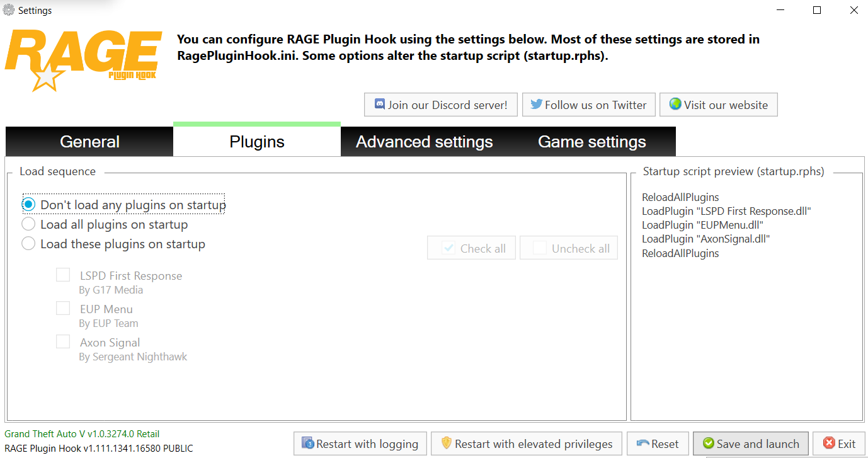Click the Reset arrow icon
Viewport: 868px width, 458px height.
[642, 444]
